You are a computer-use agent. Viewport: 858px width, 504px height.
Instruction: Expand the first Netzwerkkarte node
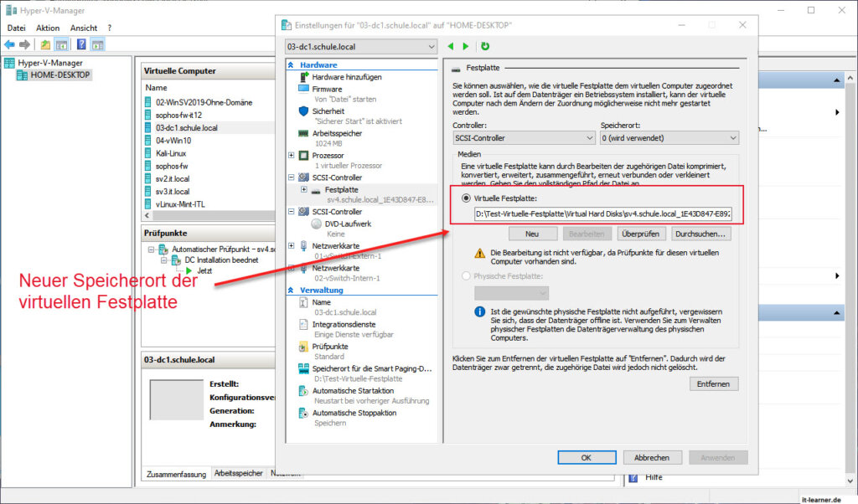[x=291, y=246]
